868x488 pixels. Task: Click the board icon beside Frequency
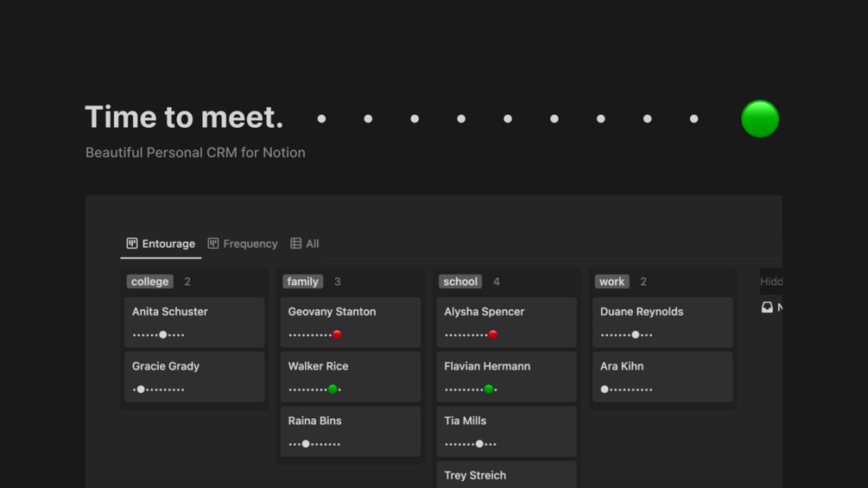[x=213, y=244]
